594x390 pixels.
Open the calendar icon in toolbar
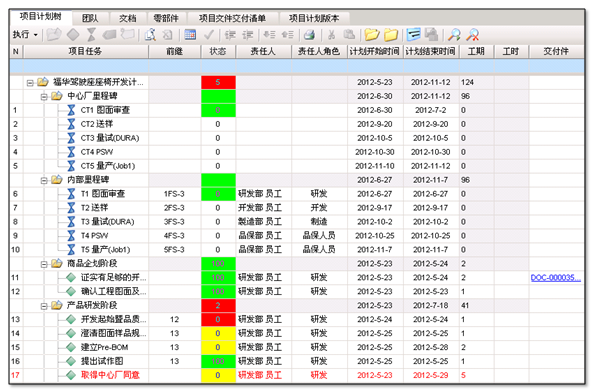[190, 35]
